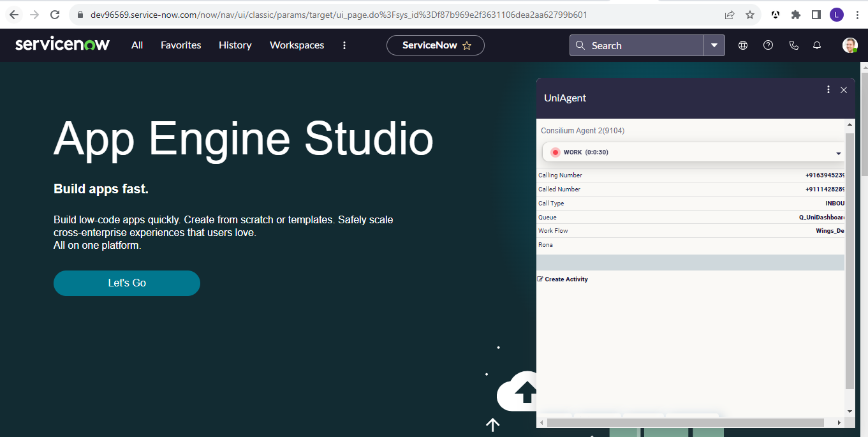The height and width of the screenshot is (437, 868).
Task: Click the UniAgent scroll left arrow
Action: pos(542,422)
